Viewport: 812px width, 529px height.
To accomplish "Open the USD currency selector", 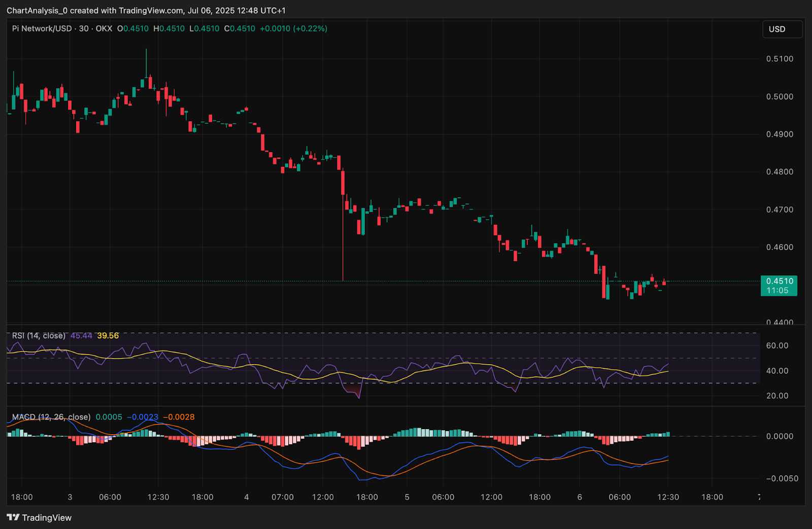I will 782,29.
